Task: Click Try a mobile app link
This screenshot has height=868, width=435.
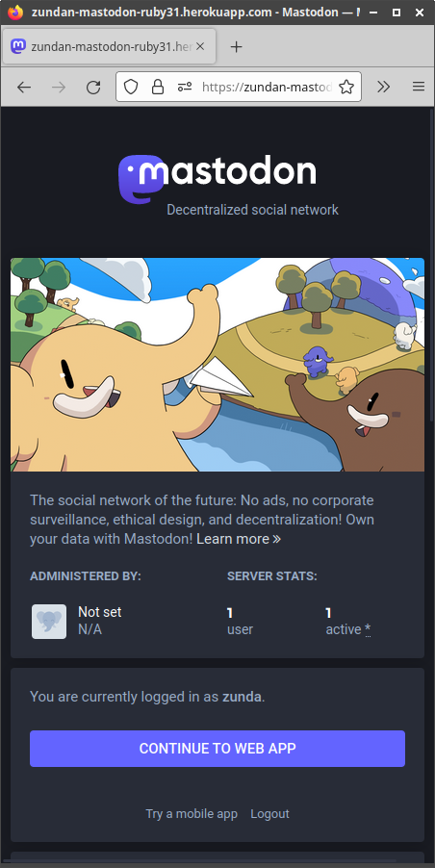Action: [x=192, y=814]
